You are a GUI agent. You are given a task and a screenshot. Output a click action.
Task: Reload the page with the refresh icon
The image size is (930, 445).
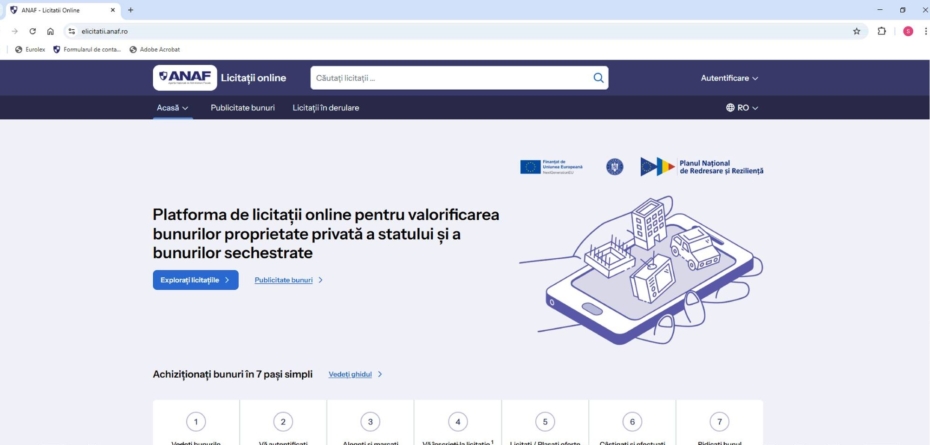tap(33, 31)
